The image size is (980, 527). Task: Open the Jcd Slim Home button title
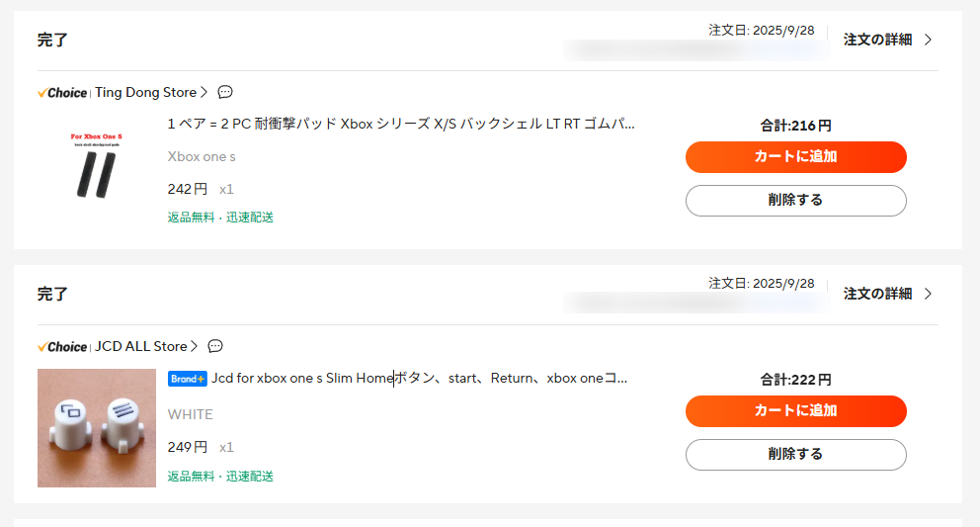(x=419, y=378)
